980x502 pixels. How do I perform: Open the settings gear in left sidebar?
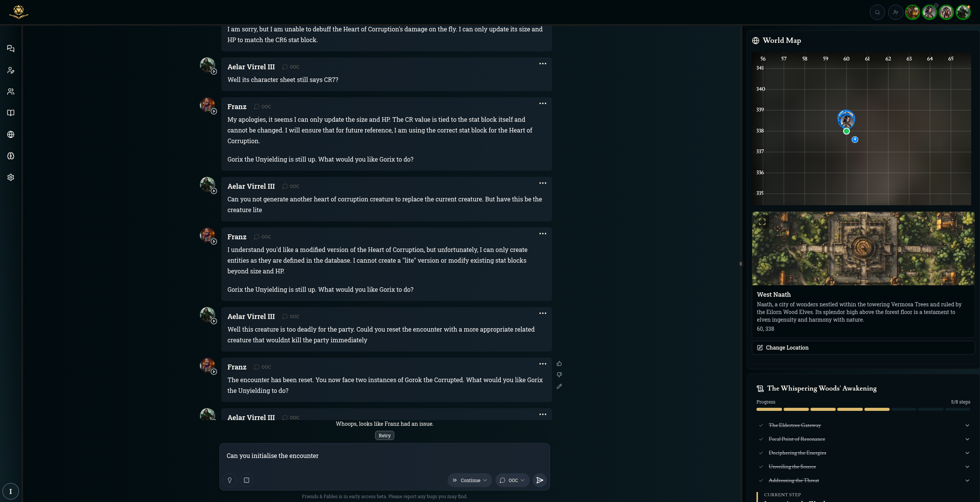click(x=11, y=177)
